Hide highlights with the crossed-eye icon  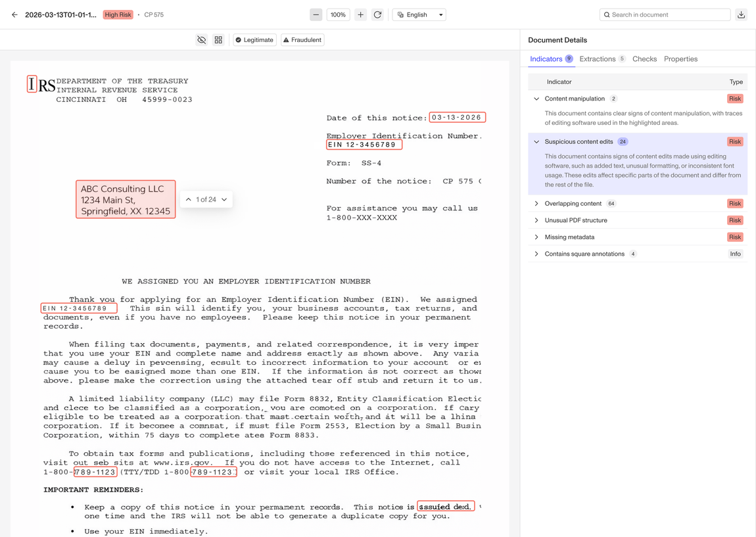(202, 40)
